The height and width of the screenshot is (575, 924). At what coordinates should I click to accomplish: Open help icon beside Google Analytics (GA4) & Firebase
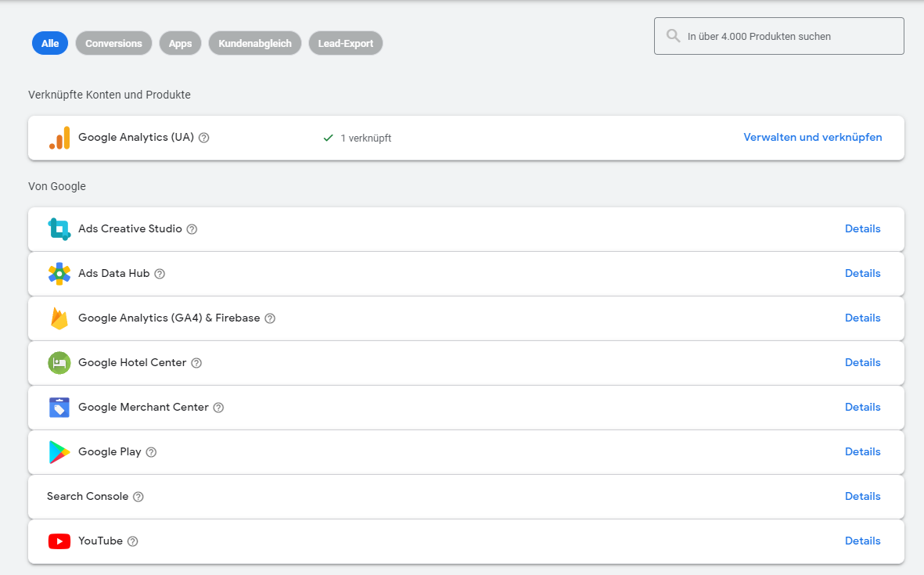tap(270, 318)
